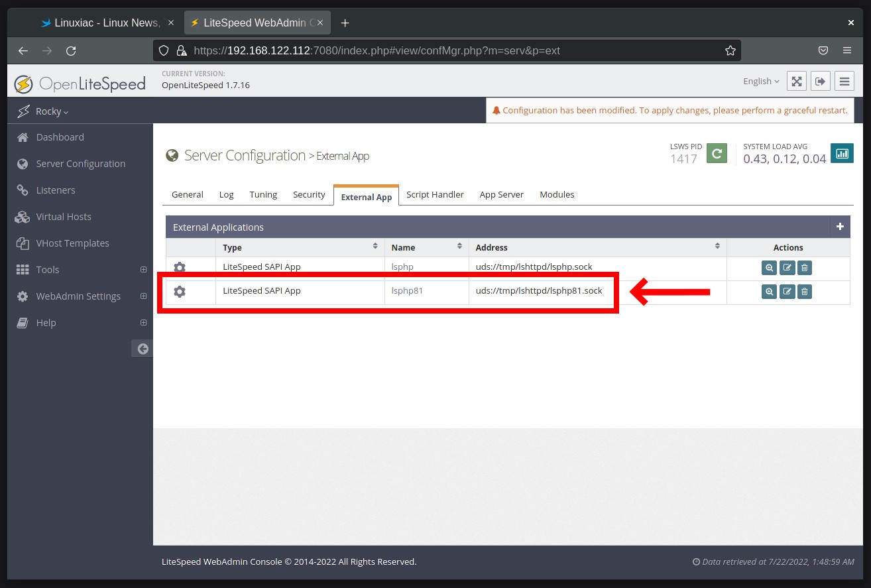Delete the lsphp81 external app
The width and height of the screenshot is (871, 588).
click(804, 292)
